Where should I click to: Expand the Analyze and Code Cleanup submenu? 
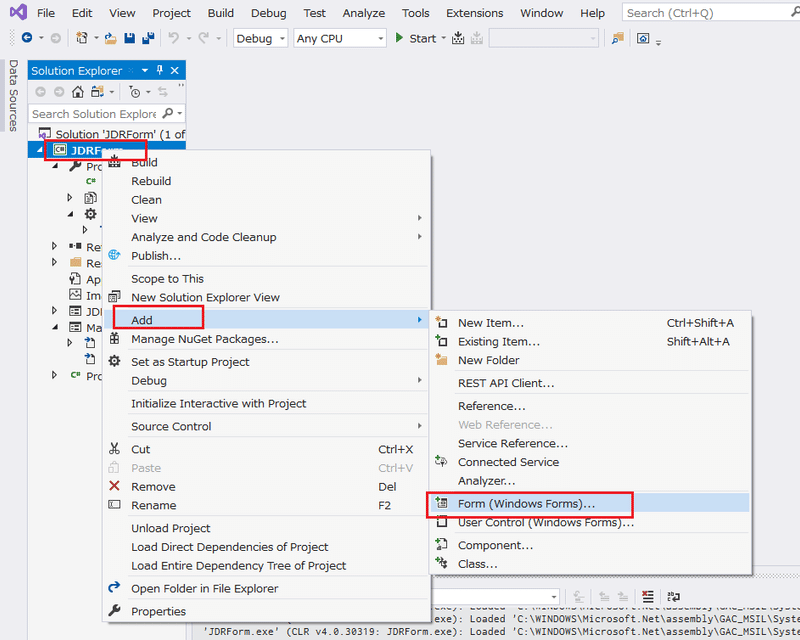point(266,237)
